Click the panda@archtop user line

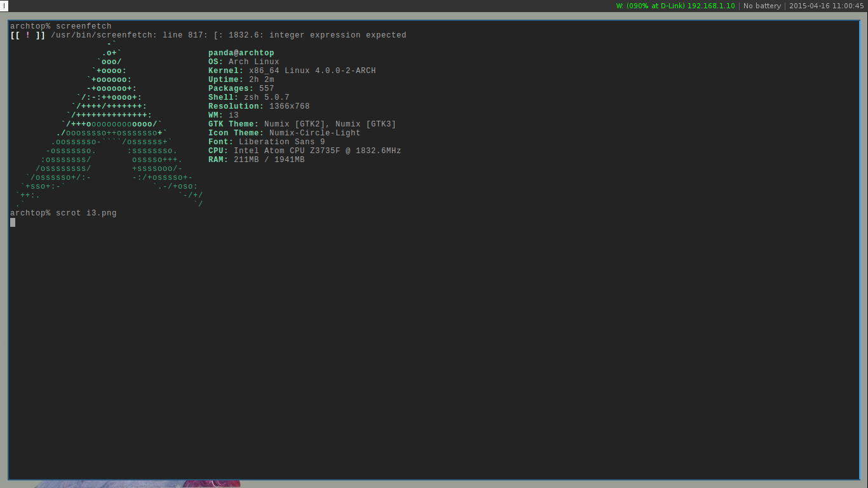pos(241,53)
